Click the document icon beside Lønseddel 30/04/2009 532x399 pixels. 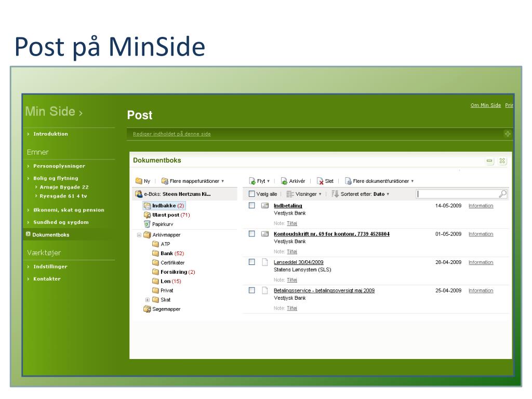click(x=265, y=262)
